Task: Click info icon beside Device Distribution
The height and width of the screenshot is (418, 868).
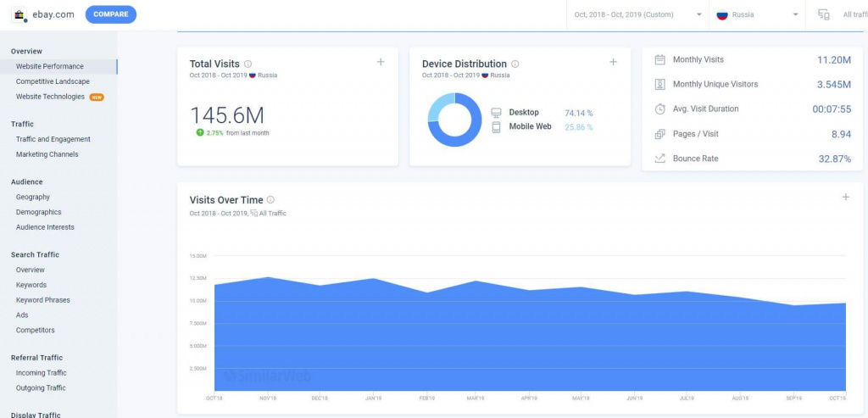Action: [515, 64]
